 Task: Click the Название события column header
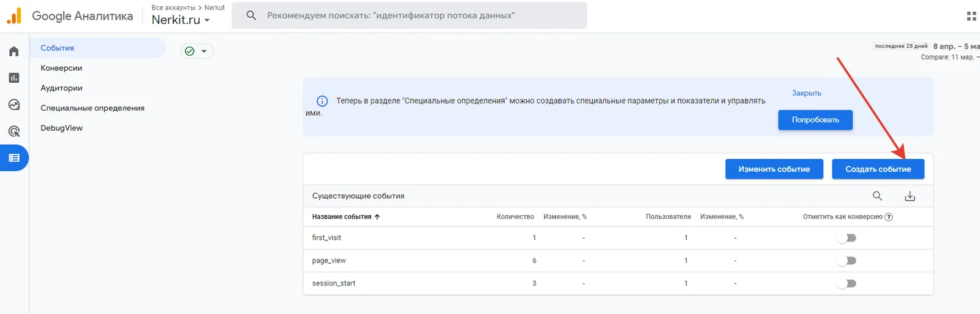tap(342, 217)
